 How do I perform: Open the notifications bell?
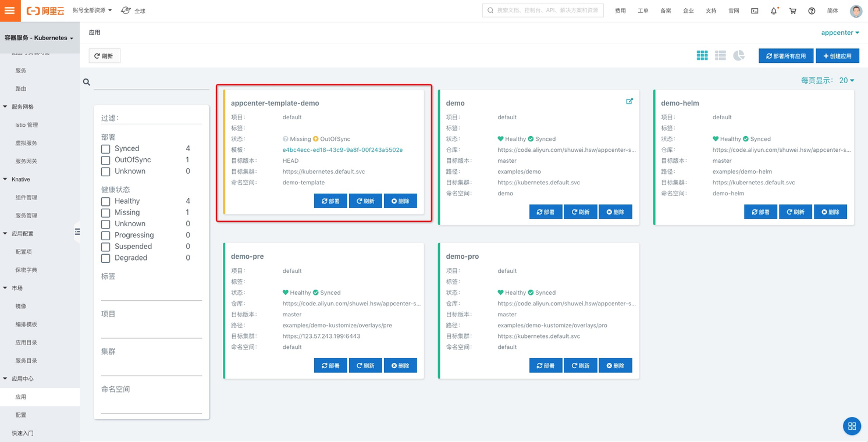tap(774, 11)
